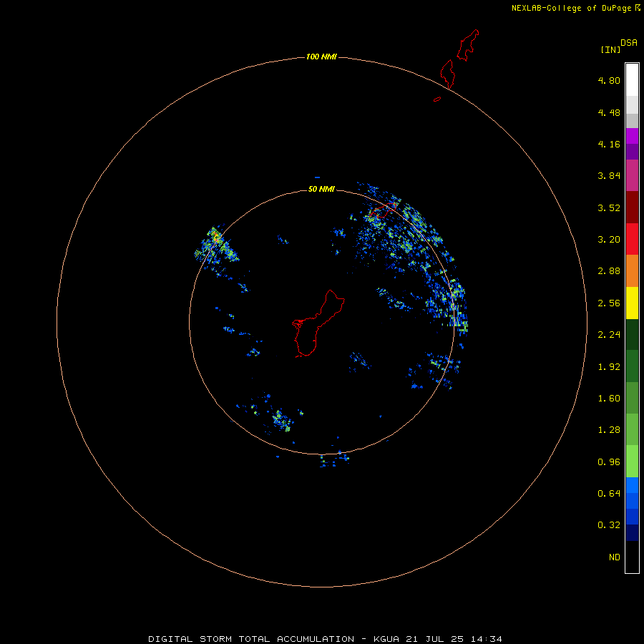
Task: Click the 3.20 legend value
Action: [609, 240]
